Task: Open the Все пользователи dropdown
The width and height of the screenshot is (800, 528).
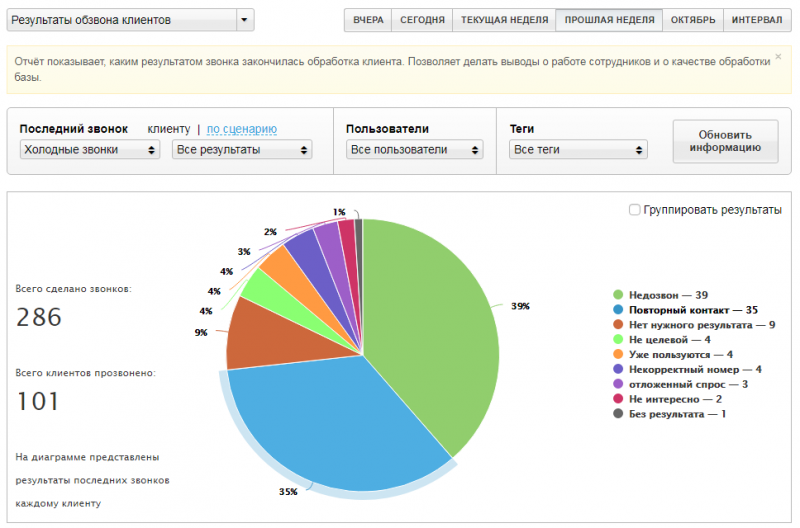Action: 414,150
